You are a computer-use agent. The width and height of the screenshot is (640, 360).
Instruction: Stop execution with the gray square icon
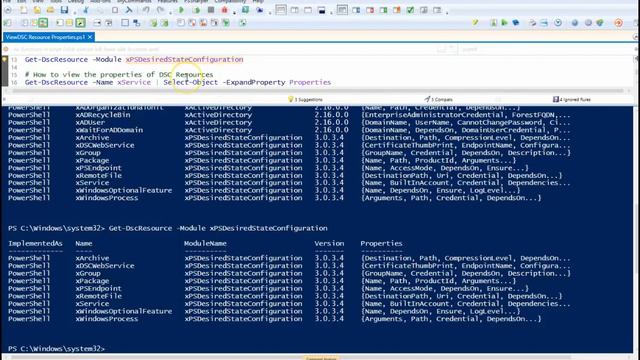click(x=211, y=10)
